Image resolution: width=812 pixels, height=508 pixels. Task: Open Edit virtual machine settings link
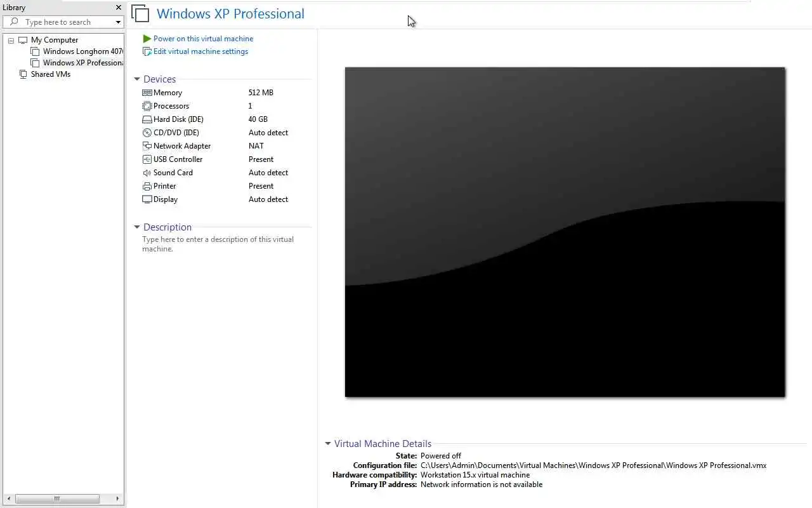click(x=200, y=51)
